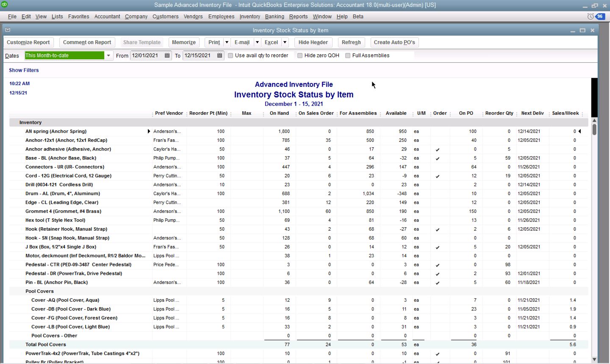610x364 pixels.
Task: Open the To date calendar picker
Action: pyautogui.click(x=219, y=55)
